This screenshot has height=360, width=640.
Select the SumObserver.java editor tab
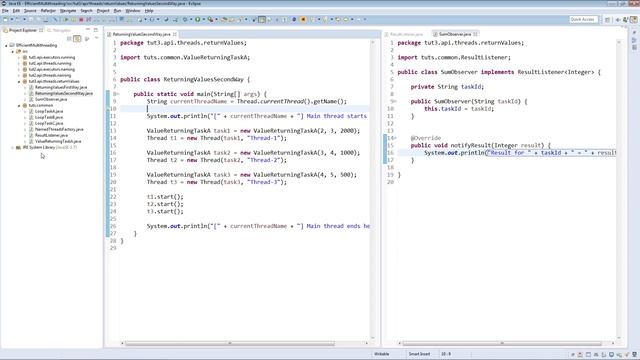pos(455,34)
